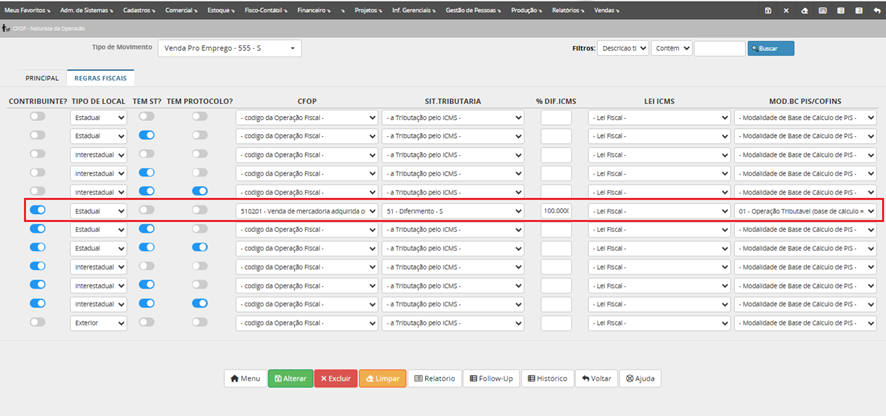Enable Tem ST toggle in the highlighted row
The width and height of the screenshot is (886, 416).
click(x=146, y=210)
